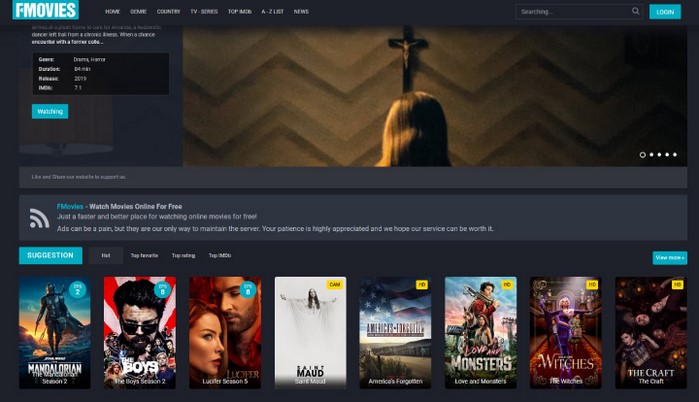Image resolution: width=699 pixels, height=402 pixels.
Task: Click the CAM badge on Saint Maud
Action: click(x=335, y=284)
